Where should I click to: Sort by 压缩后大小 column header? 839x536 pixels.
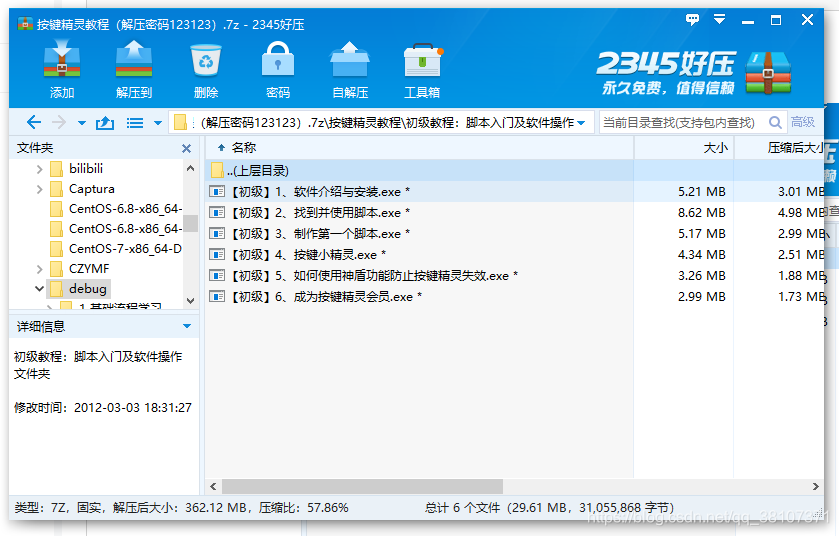tap(779, 148)
